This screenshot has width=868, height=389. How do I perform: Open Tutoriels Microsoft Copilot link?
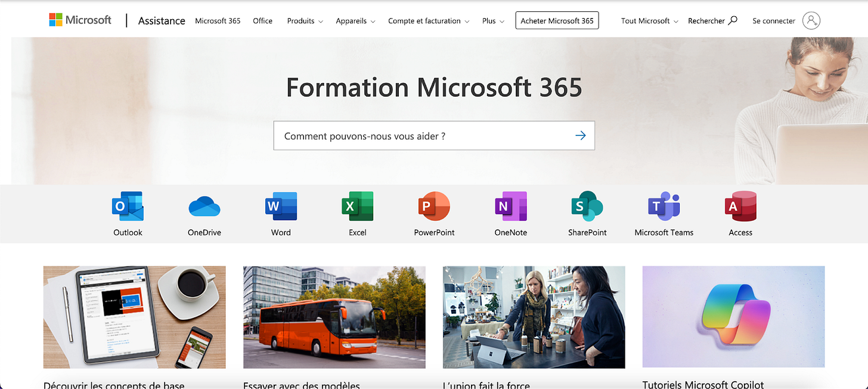tap(703, 385)
